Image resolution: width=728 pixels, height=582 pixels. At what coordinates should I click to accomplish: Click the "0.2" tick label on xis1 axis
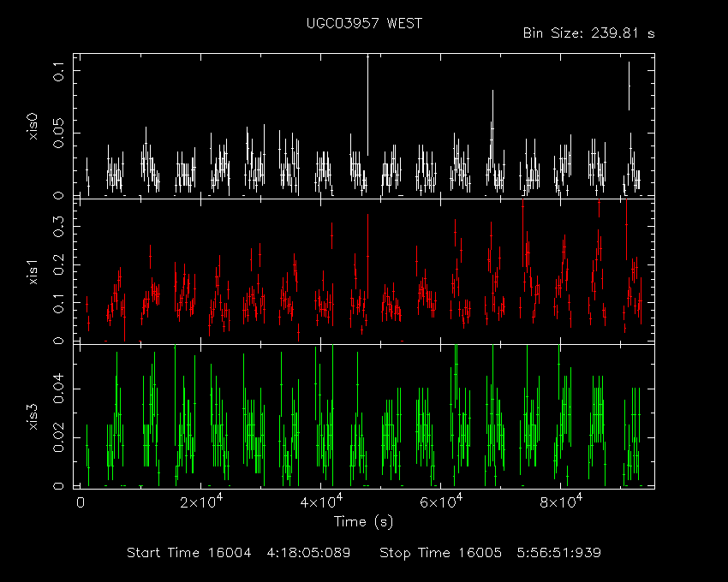click(59, 265)
